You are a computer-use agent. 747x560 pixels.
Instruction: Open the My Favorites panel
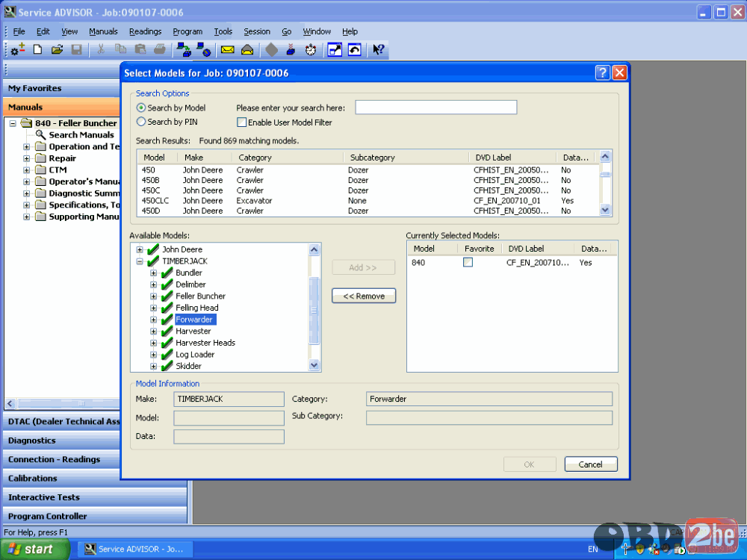(62, 88)
